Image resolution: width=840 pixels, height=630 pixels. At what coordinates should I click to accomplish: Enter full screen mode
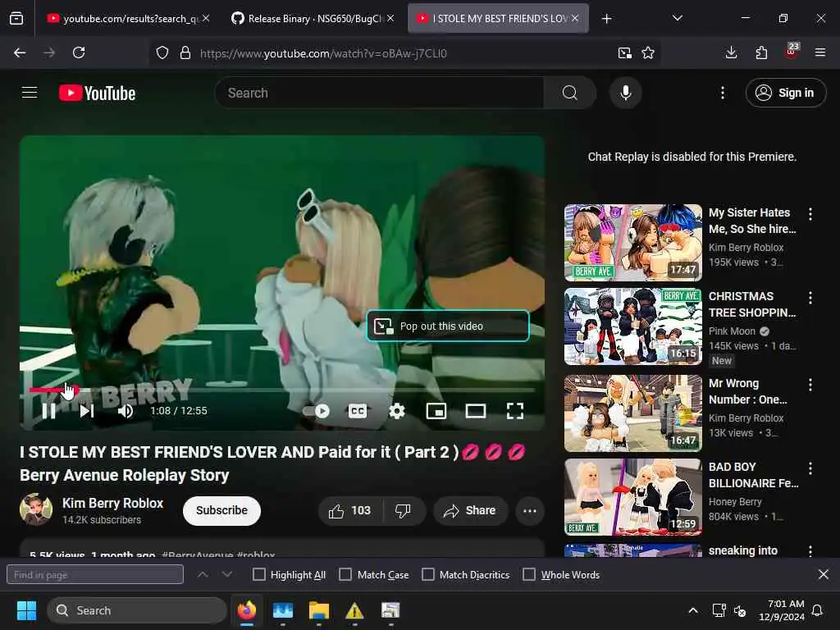click(515, 411)
